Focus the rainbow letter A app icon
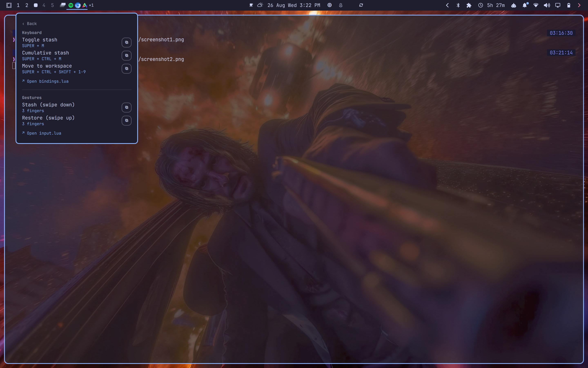Image resolution: width=588 pixels, height=368 pixels. coord(85,5)
